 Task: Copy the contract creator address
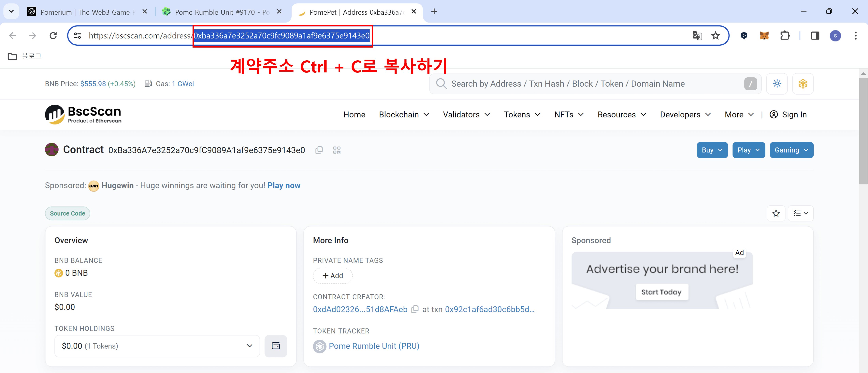coord(415,309)
